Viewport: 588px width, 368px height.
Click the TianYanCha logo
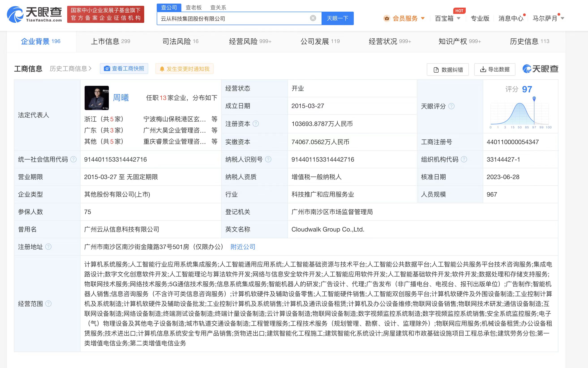pyautogui.click(x=34, y=14)
